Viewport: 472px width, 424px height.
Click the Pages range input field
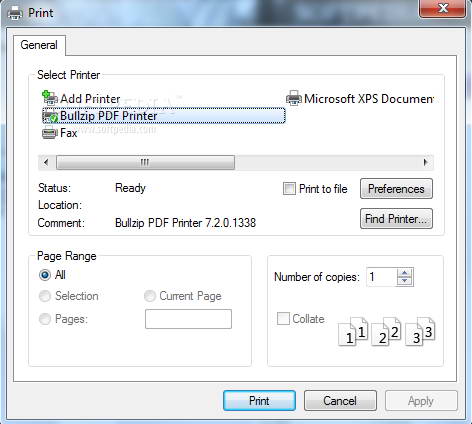tap(188, 319)
